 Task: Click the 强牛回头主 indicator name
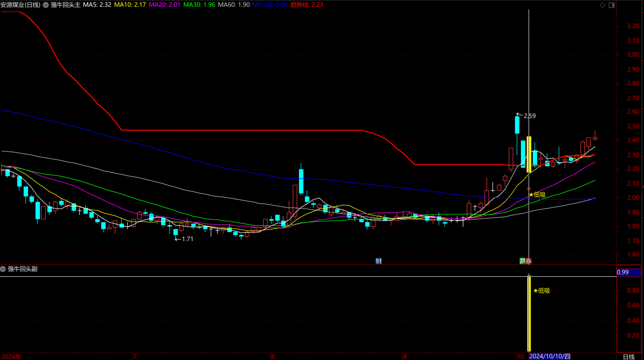click(x=66, y=5)
